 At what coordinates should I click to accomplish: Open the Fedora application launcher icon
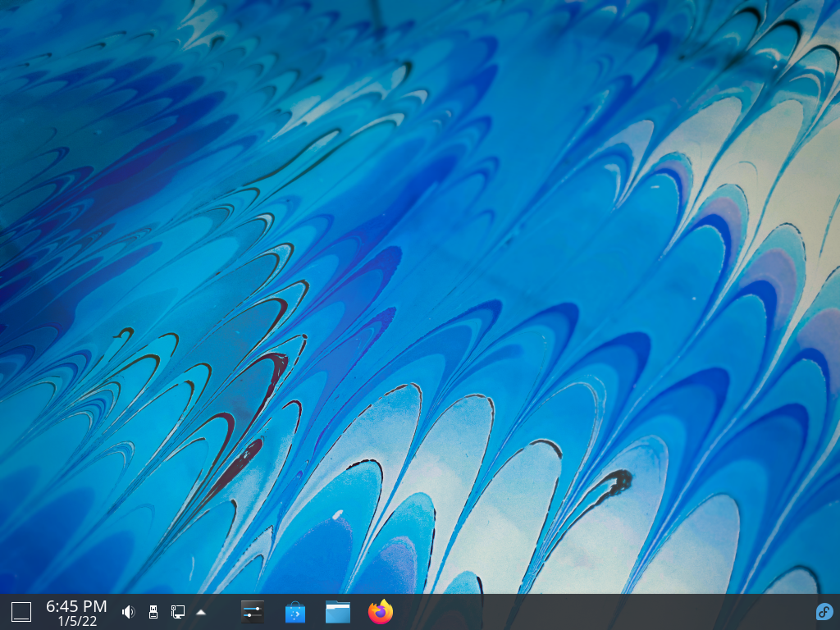[x=824, y=612]
